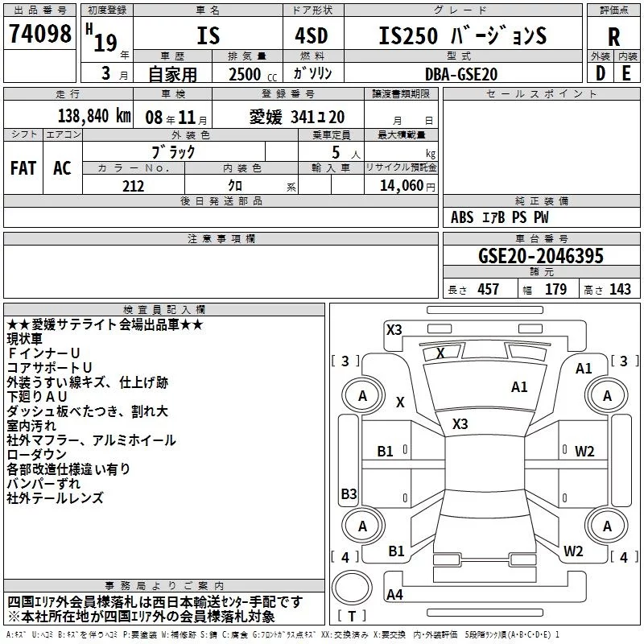Click the note Fインナー U

[x=43, y=353]
